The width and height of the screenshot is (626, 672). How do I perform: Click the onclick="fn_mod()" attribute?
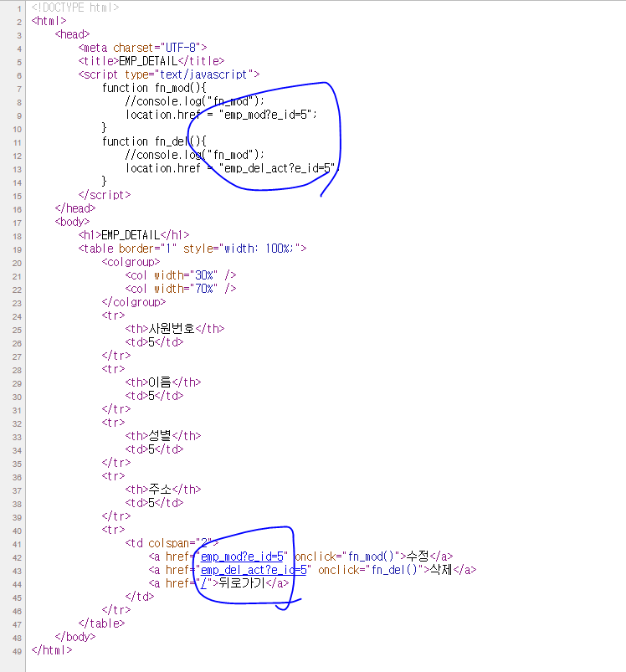(x=347, y=557)
